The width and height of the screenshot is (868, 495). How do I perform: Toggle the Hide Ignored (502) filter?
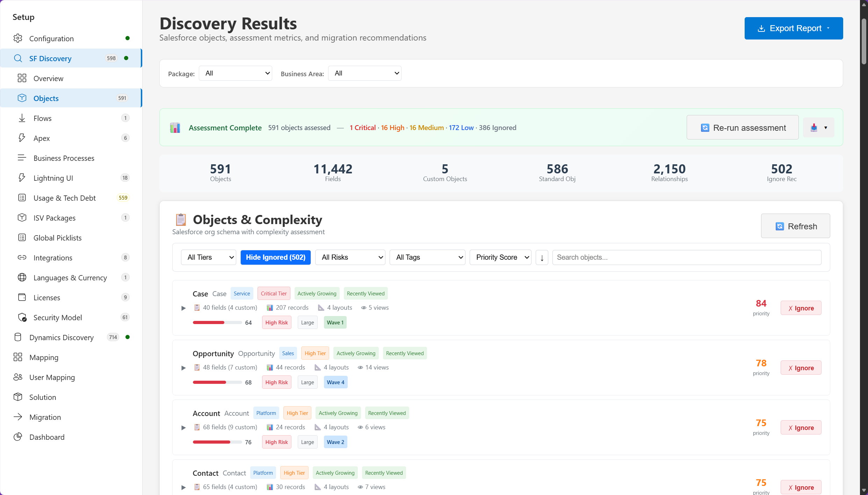coord(275,257)
